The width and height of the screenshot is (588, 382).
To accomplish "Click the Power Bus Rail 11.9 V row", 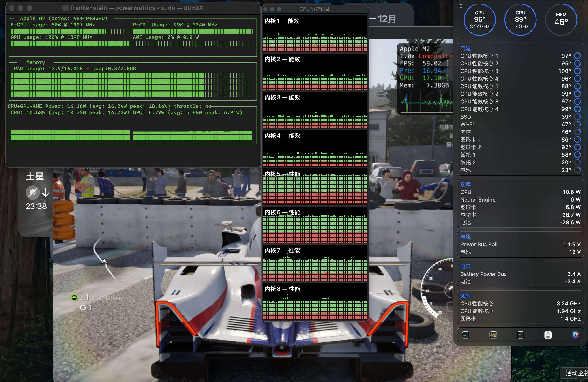I will click(520, 244).
